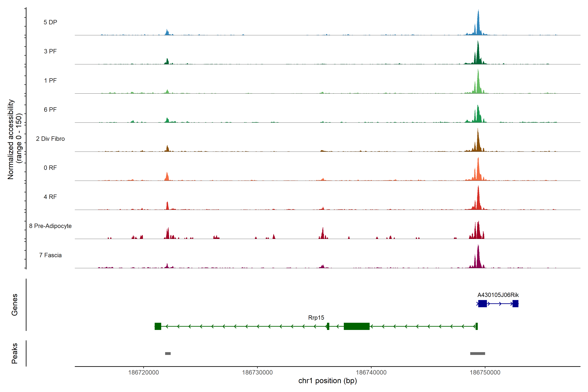Click the 186750000 axis tick label
Screen dimensions: 588x392
(485, 372)
